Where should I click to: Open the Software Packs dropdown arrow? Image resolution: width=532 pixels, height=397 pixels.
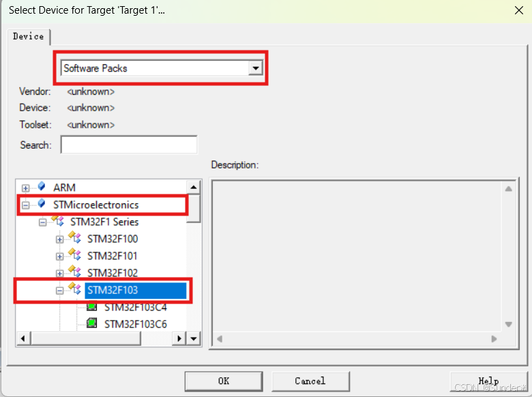click(x=256, y=68)
